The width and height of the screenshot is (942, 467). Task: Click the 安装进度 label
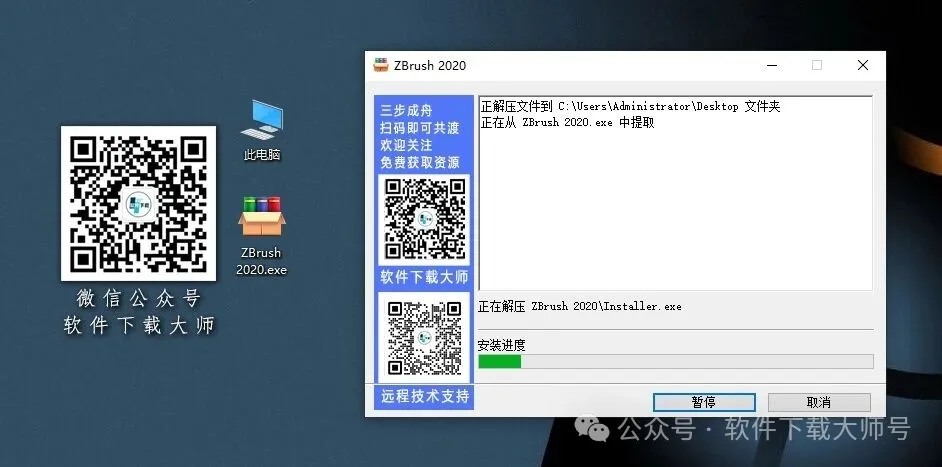pos(501,345)
